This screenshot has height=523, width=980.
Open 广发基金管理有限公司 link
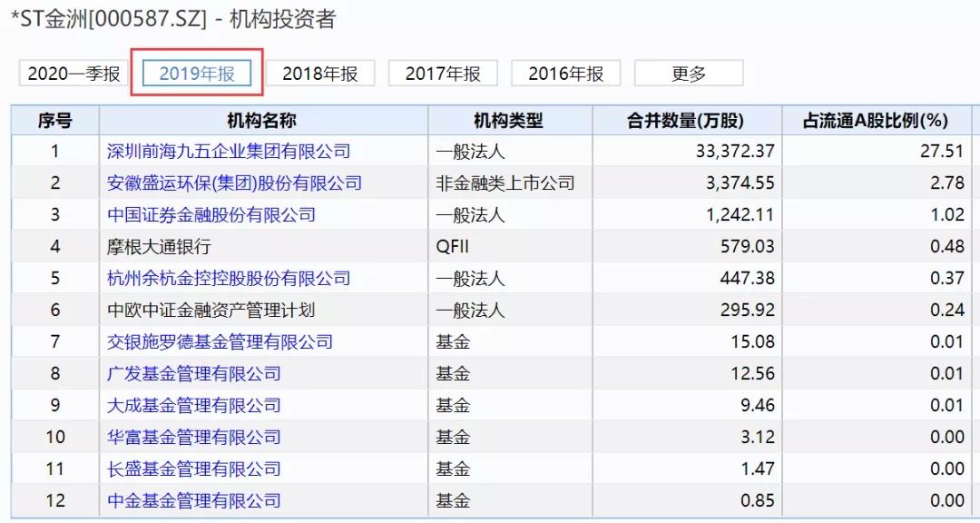(194, 373)
